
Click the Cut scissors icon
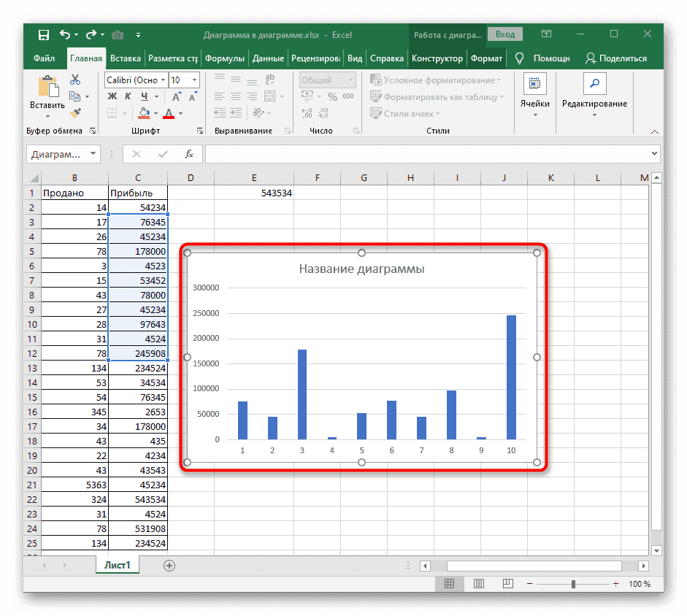tap(74, 80)
